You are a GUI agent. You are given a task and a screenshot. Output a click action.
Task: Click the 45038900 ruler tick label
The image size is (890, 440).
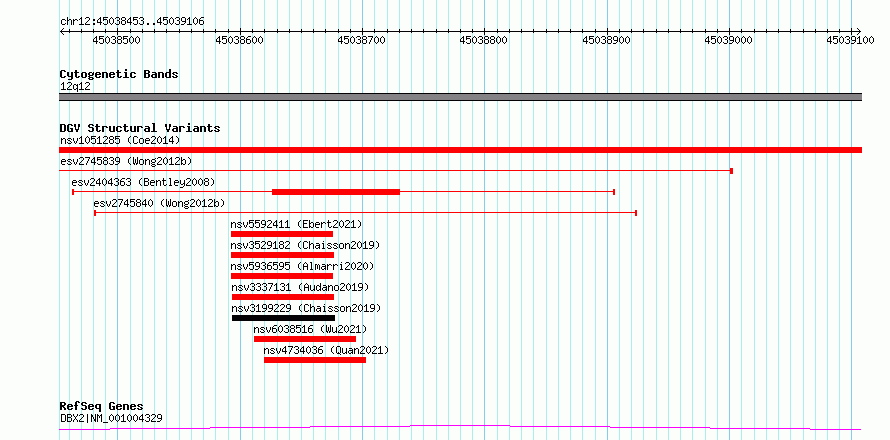point(607,40)
